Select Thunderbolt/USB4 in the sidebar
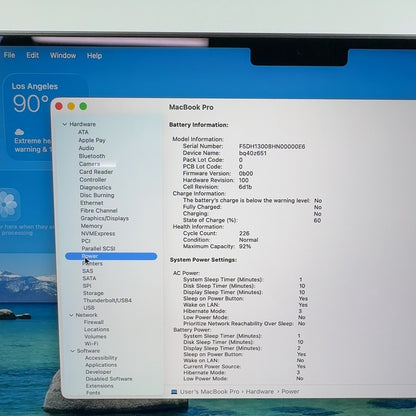Image resolution: width=416 pixels, height=416 pixels. (x=107, y=300)
